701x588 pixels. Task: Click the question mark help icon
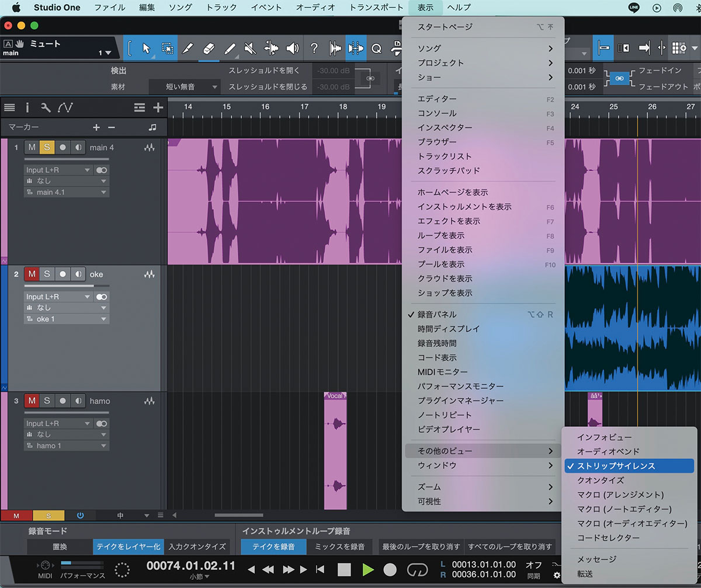(x=314, y=48)
